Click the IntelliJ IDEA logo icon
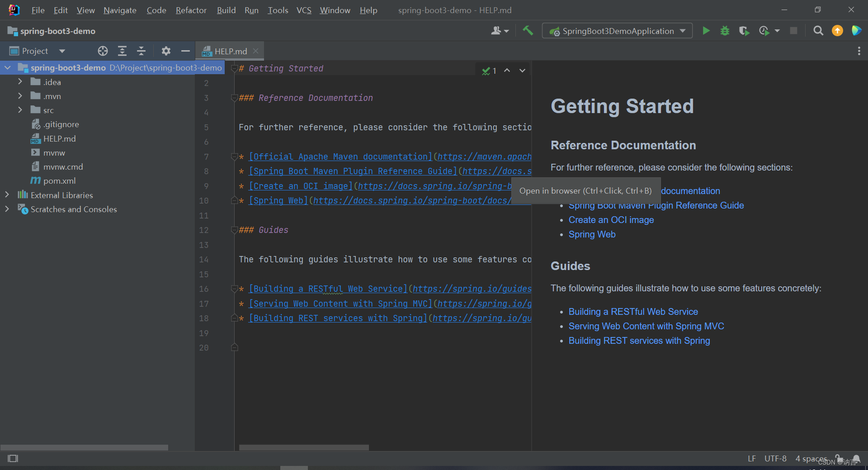868x470 pixels. 14,10
